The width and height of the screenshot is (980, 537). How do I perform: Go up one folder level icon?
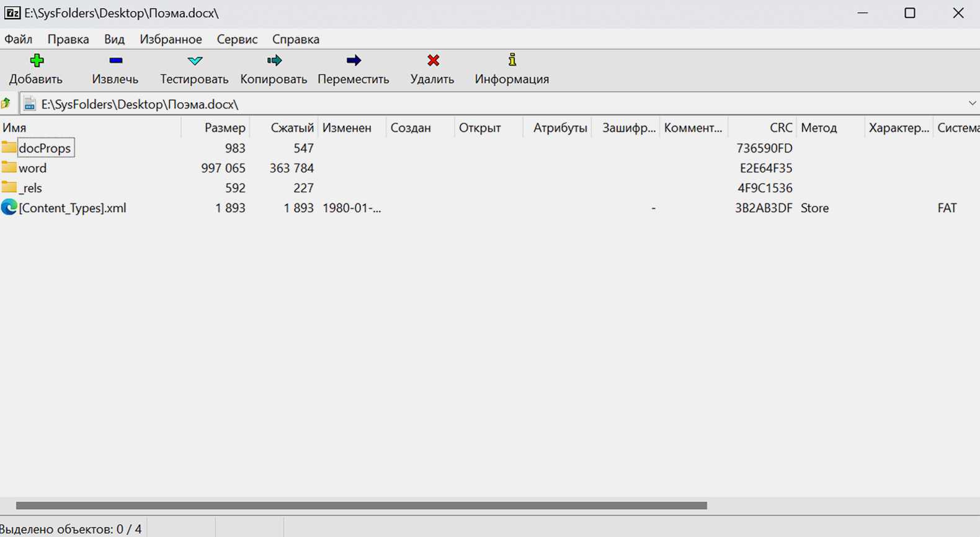[x=7, y=104]
